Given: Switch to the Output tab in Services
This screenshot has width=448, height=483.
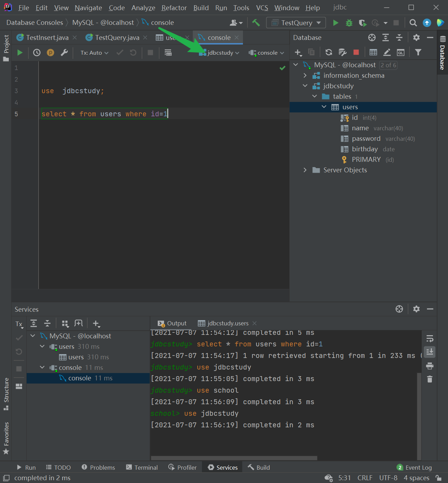Looking at the screenshot, I should point(172,323).
